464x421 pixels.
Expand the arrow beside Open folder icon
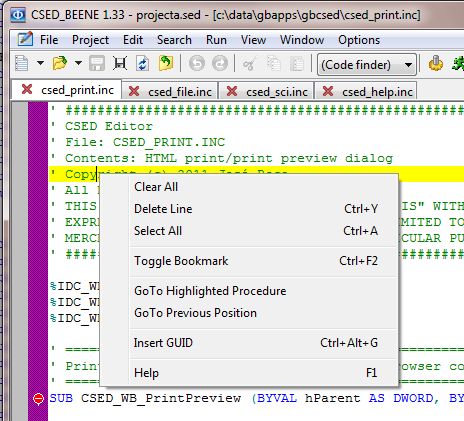pos(78,63)
